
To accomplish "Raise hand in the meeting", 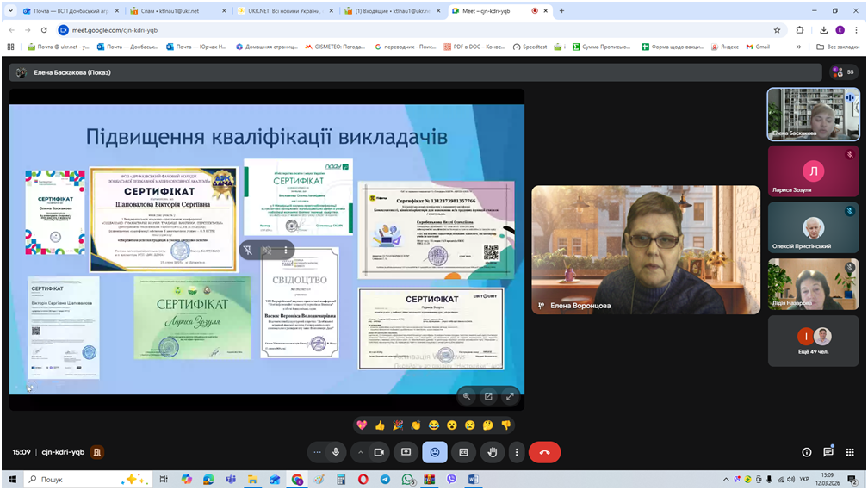I will [x=493, y=452].
